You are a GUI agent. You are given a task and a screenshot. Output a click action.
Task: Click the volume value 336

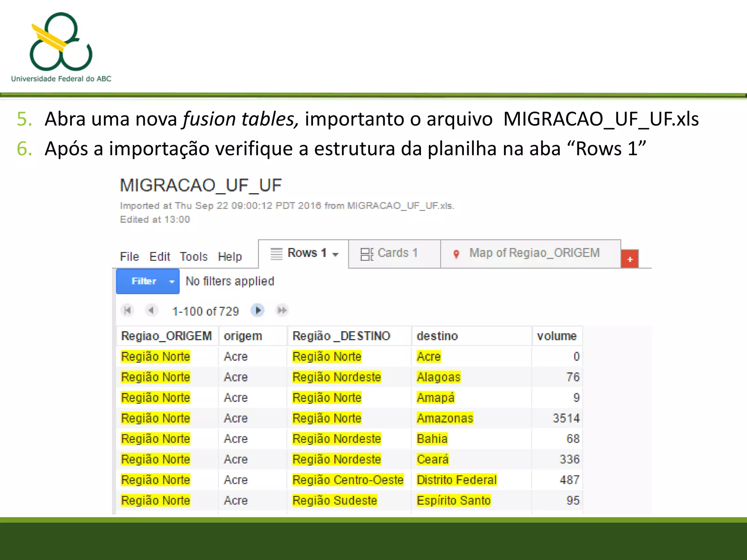click(570, 459)
